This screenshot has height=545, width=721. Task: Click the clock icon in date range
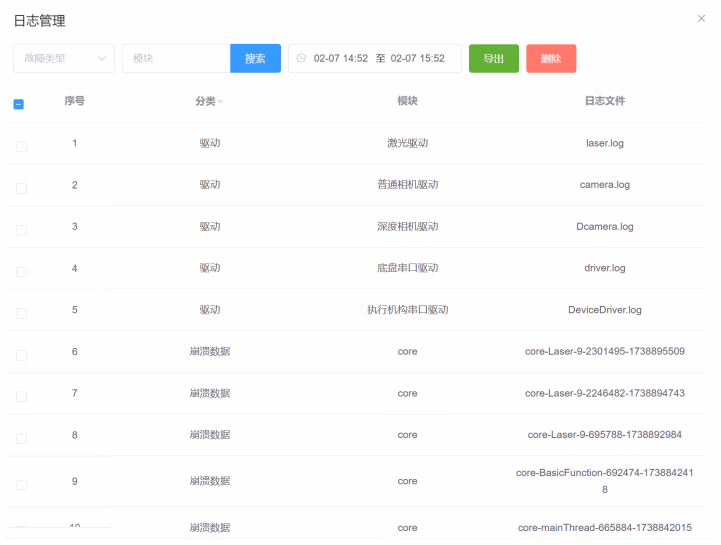coord(301,58)
